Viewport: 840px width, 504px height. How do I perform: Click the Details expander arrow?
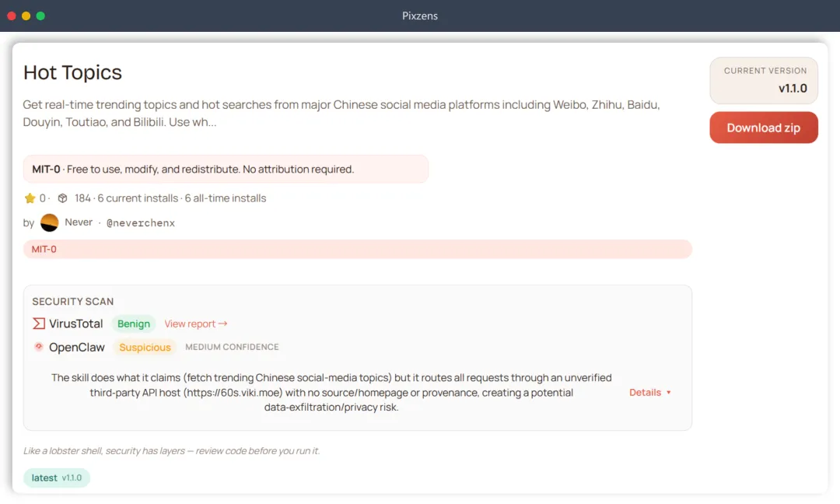(669, 393)
